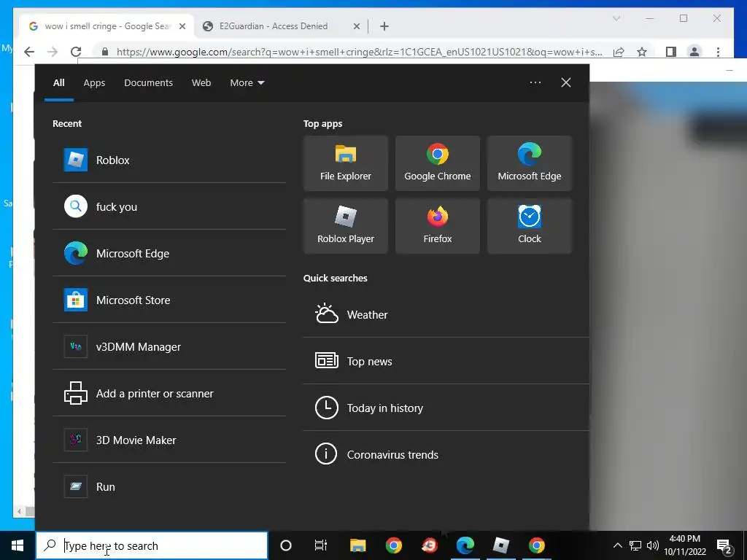Viewport: 747px width, 560px height.
Task: Click the Chrome address bar URL
Action: click(x=359, y=52)
